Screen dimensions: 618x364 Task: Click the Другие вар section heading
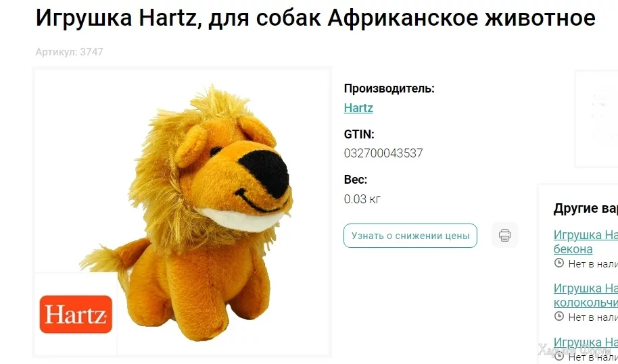click(586, 209)
